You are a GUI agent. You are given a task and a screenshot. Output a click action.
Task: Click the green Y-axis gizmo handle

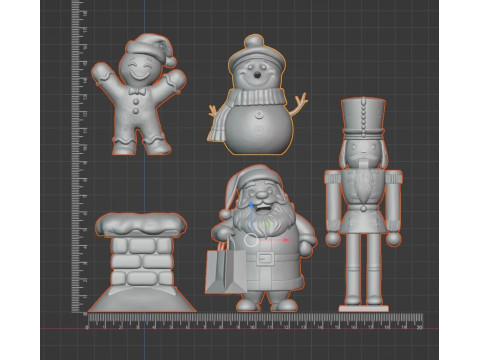coord(267,224)
